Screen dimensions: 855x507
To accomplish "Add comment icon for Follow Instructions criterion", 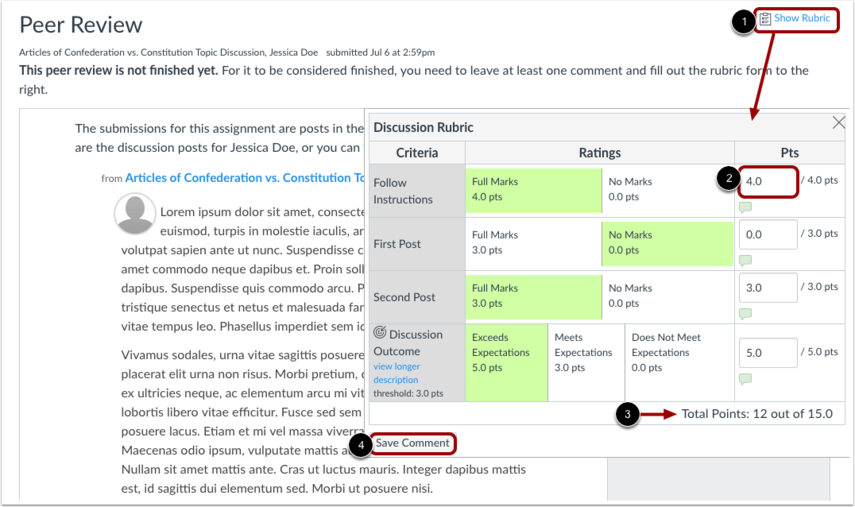I will (x=745, y=207).
